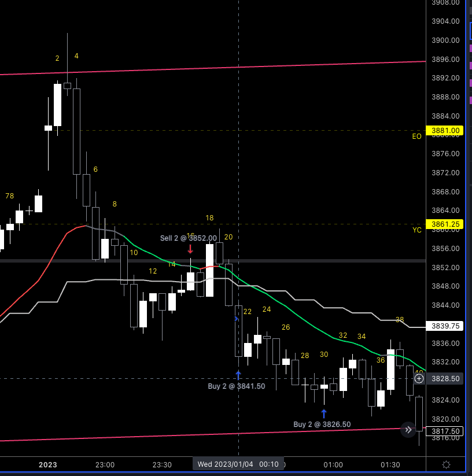Screen dimensions: 472x476
Task: Click the scroll-to-latest-bar double arrow button
Action: 408,430
